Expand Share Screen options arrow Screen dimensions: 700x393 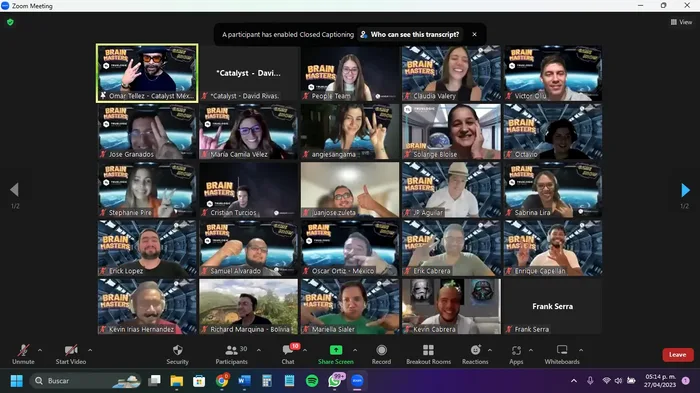(x=355, y=350)
